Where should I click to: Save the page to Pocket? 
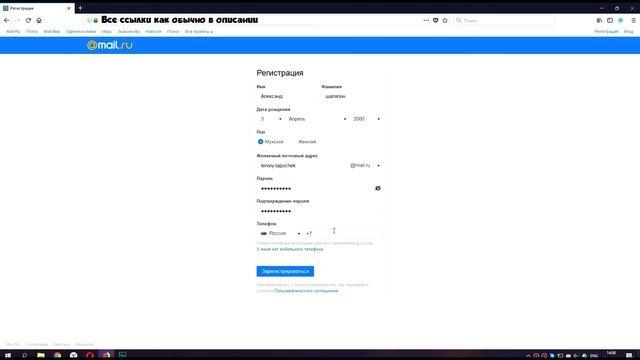pyautogui.click(x=436, y=20)
